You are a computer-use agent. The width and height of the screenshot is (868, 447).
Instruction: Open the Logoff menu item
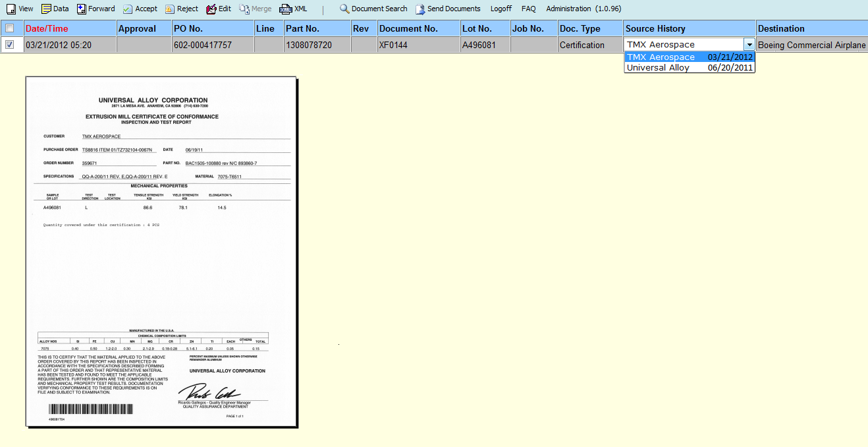501,9
